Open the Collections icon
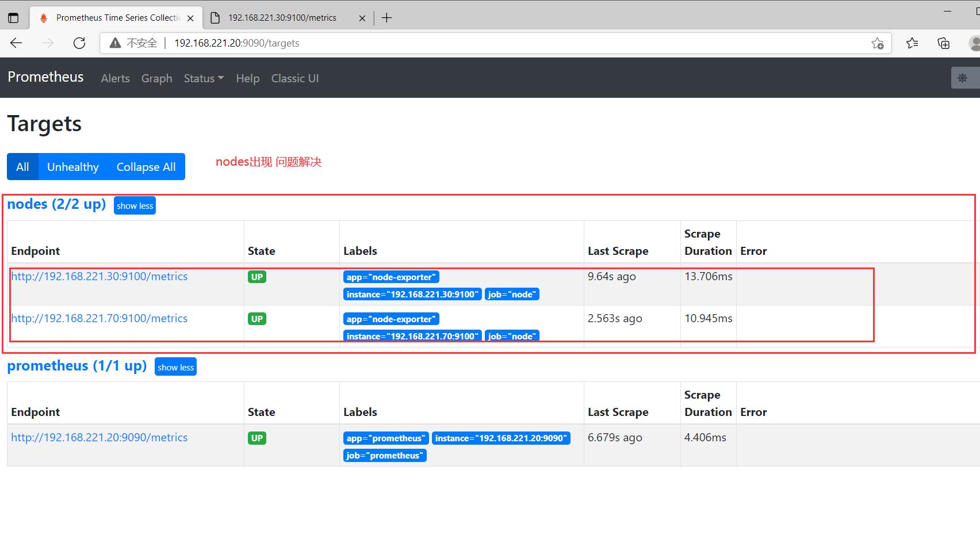This screenshot has height=550, width=980. pyautogui.click(x=944, y=43)
